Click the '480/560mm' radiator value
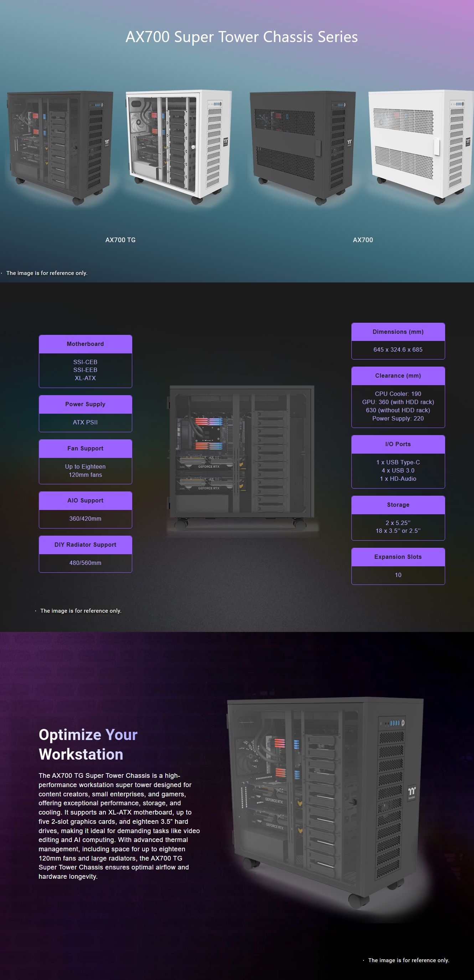The image size is (474, 980). coord(86,563)
